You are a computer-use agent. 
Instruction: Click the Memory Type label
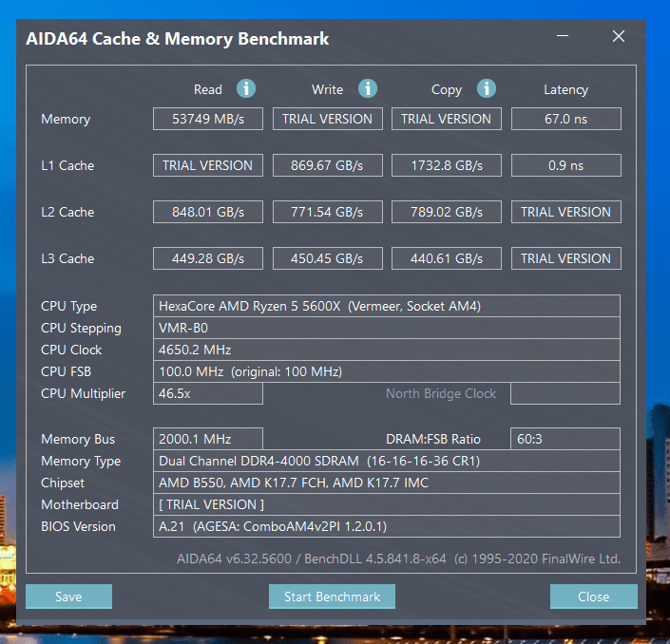(81, 462)
